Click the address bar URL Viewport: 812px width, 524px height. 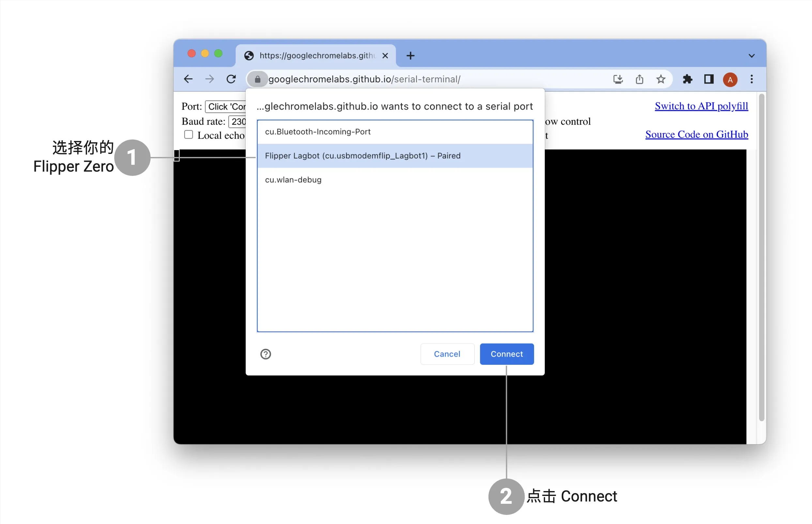[x=364, y=79]
